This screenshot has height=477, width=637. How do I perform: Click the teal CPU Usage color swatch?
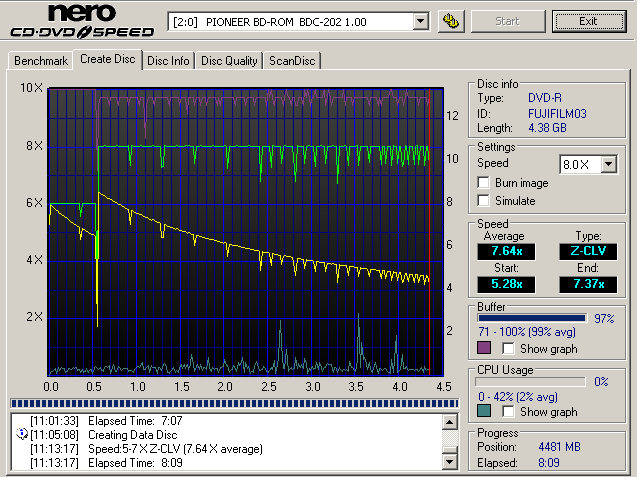(x=485, y=412)
